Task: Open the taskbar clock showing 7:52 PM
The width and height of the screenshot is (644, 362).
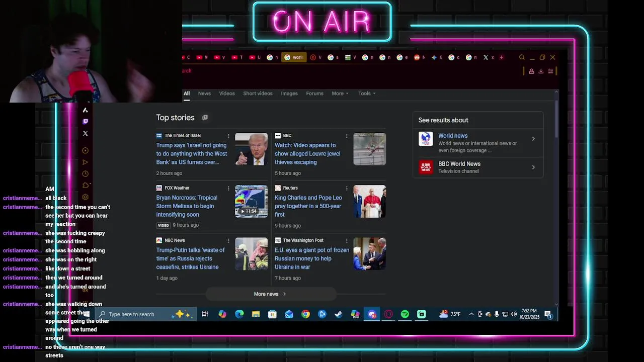Action: (529, 314)
